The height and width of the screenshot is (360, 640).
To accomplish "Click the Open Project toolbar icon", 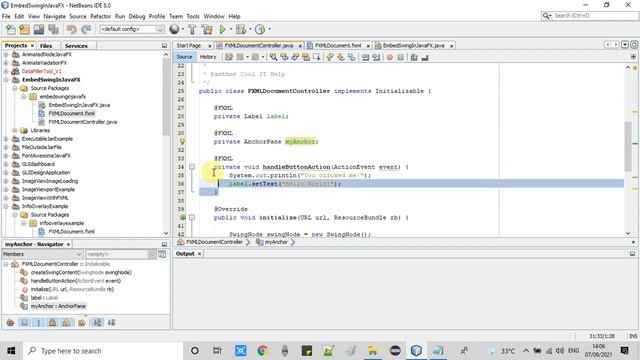I will tap(39, 29).
